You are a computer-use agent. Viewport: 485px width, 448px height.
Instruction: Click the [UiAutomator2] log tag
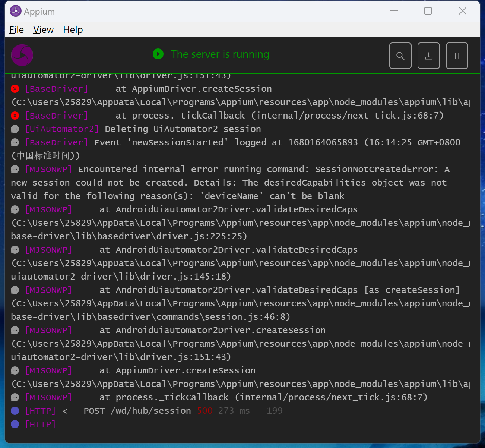62,129
